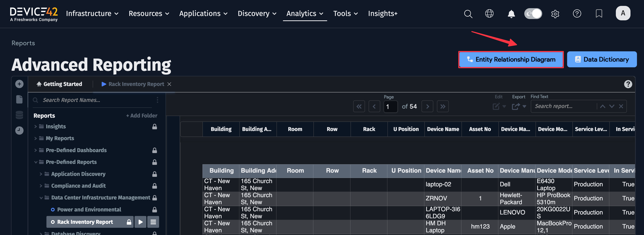Focus the Find Text search report field

[564, 106]
